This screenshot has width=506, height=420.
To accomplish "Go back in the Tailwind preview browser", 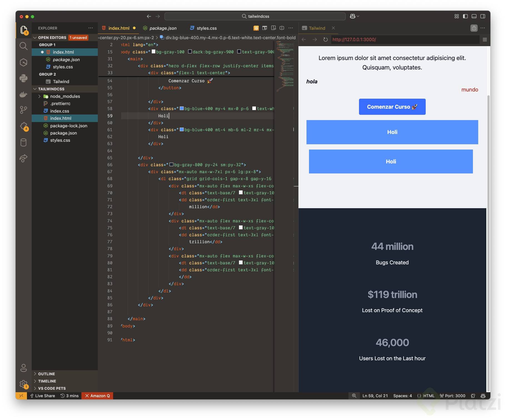I will click(x=304, y=40).
